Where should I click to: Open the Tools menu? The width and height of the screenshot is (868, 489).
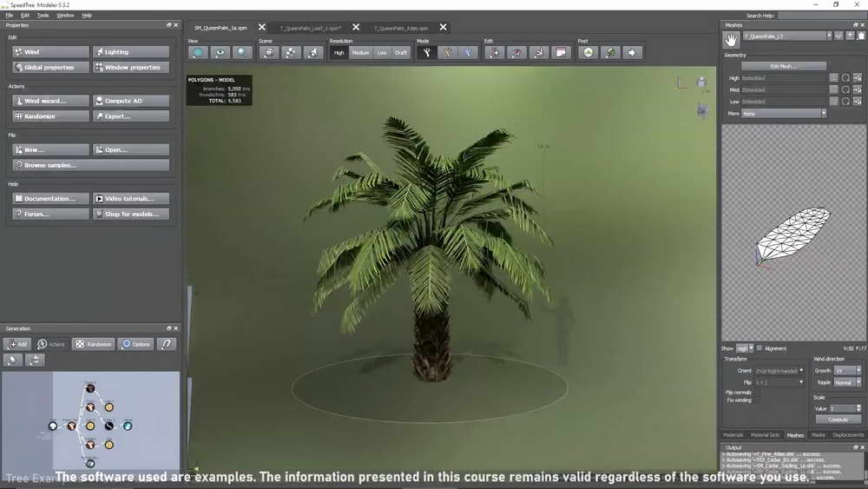(43, 16)
